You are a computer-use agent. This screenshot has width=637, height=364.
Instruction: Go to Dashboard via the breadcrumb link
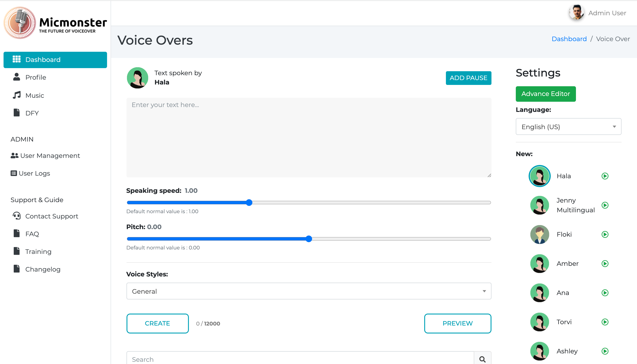click(x=569, y=39)
